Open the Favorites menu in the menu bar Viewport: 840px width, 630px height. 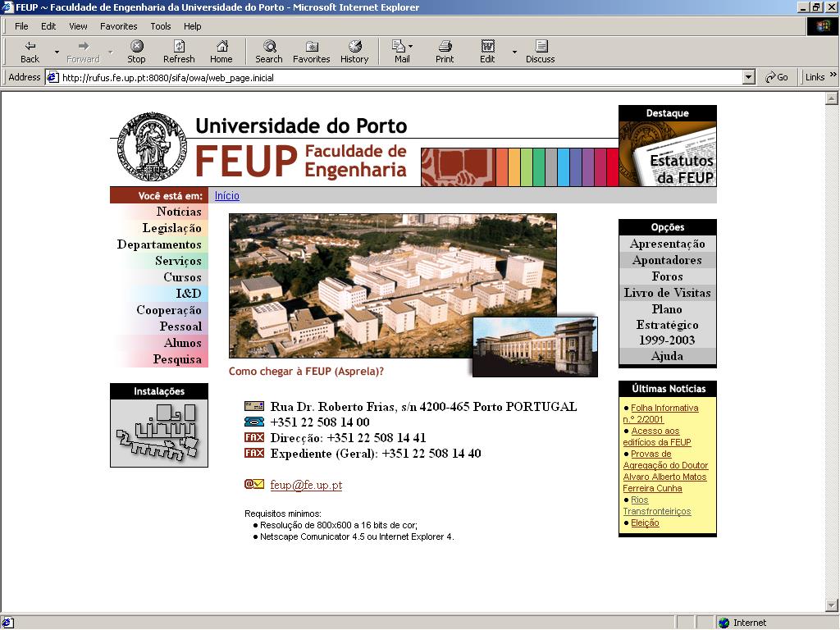click(118, 26)
